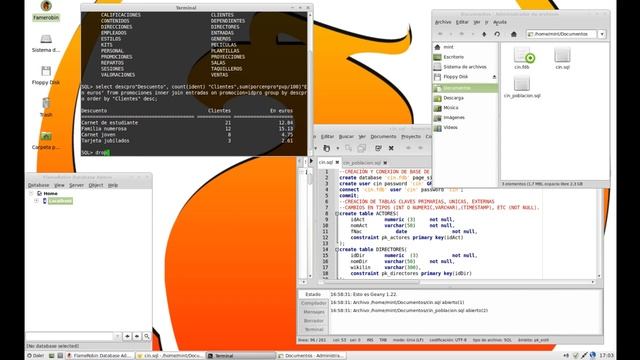The image size is (640, 360).
Task: Open the Server menu in FlameRobin
Action: click(76, 185)
